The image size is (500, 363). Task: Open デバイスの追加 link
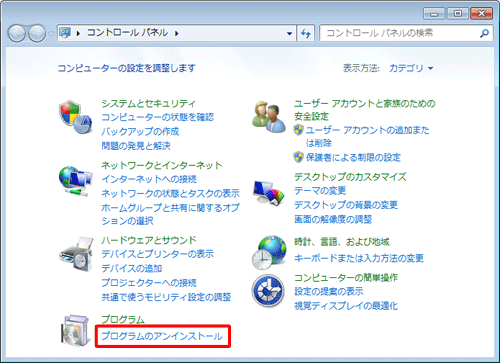point(132,268)
